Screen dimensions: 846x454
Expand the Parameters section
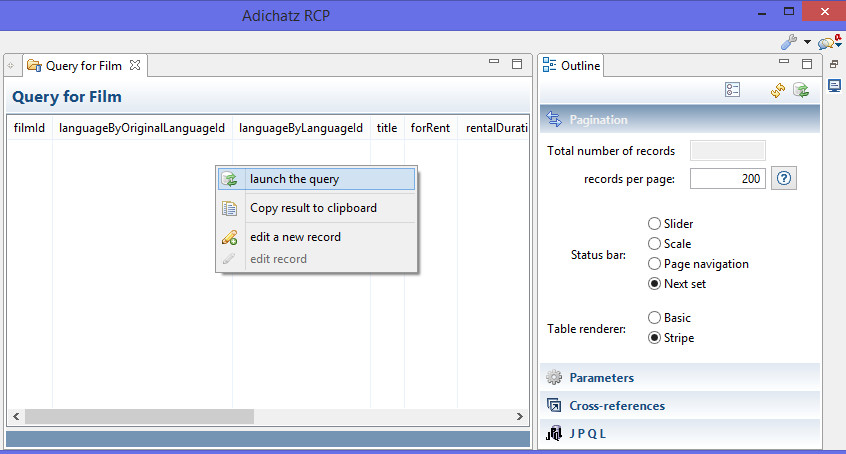click(x=601, y=378)
